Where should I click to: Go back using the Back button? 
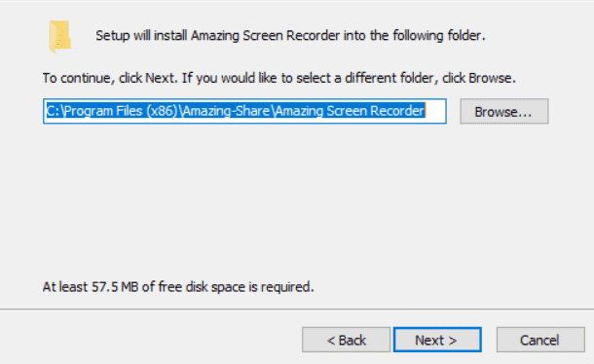(x=346, y=340)
